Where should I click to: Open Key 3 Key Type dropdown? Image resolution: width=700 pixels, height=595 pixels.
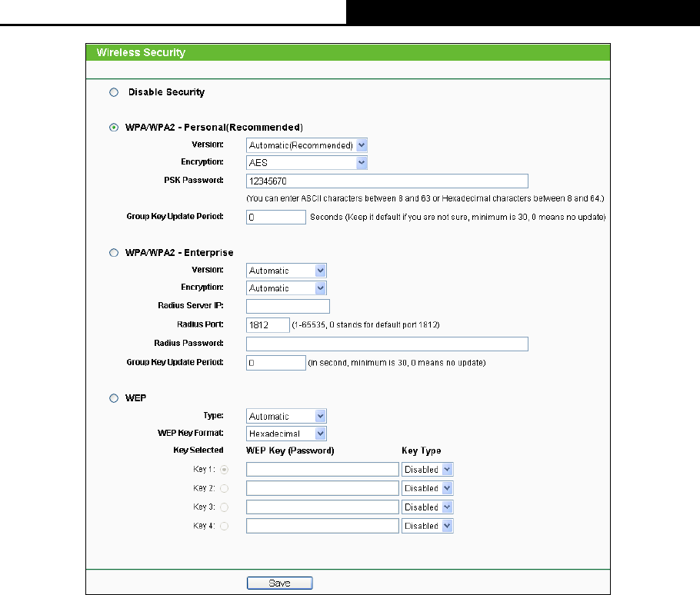tap(428, 507)
